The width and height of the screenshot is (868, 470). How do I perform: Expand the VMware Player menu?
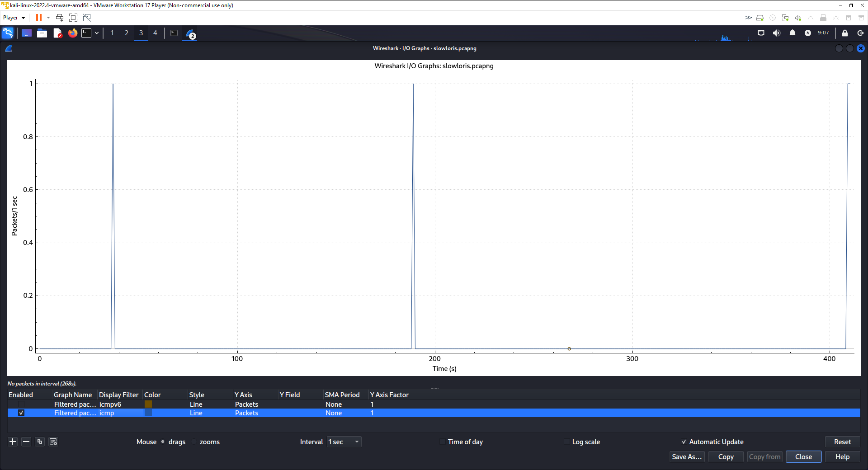[14, 18]
